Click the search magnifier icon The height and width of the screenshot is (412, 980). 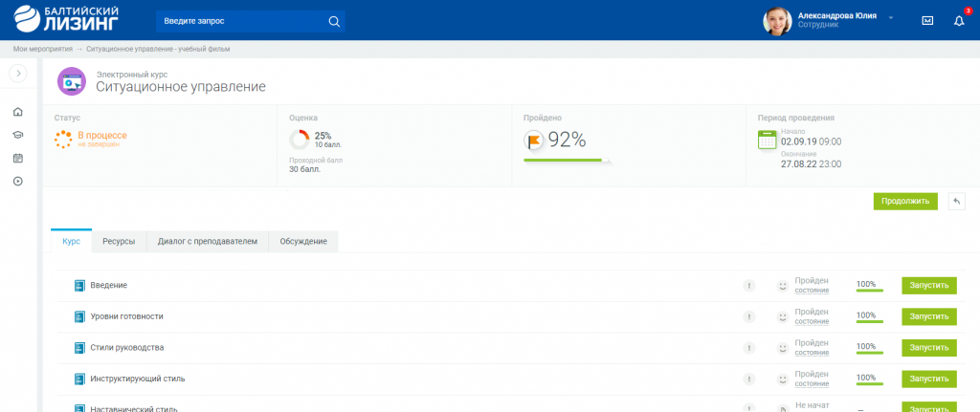point(333,21)
